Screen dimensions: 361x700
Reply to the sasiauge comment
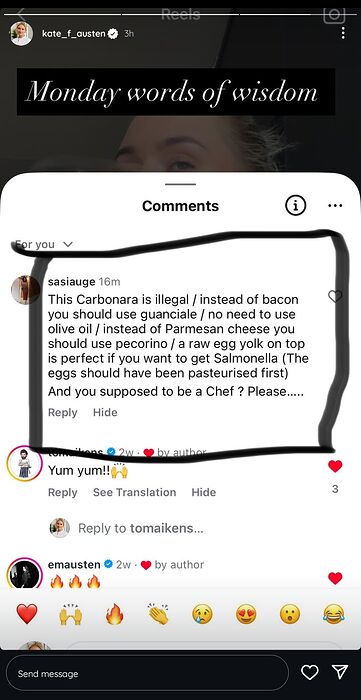coord(62,412)
